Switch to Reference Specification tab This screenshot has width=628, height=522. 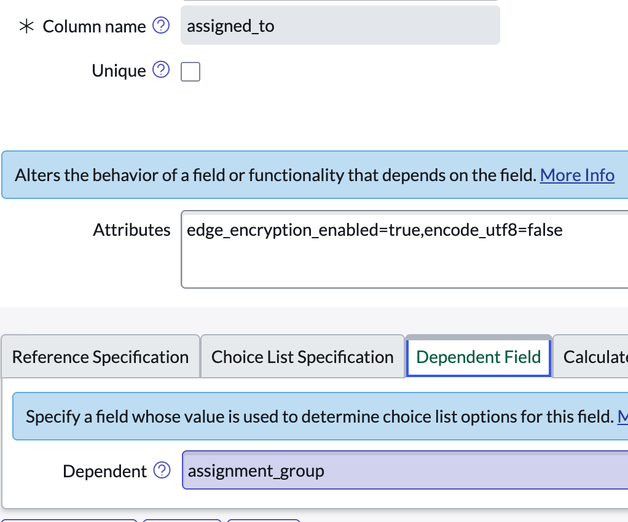coord(101,357)
